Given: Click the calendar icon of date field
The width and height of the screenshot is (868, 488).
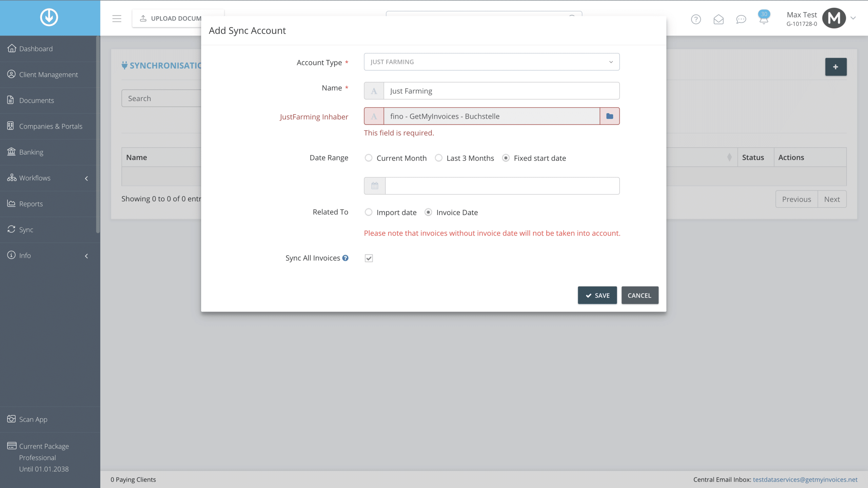Looking at the screenshot, I should [x=375, y=186].
